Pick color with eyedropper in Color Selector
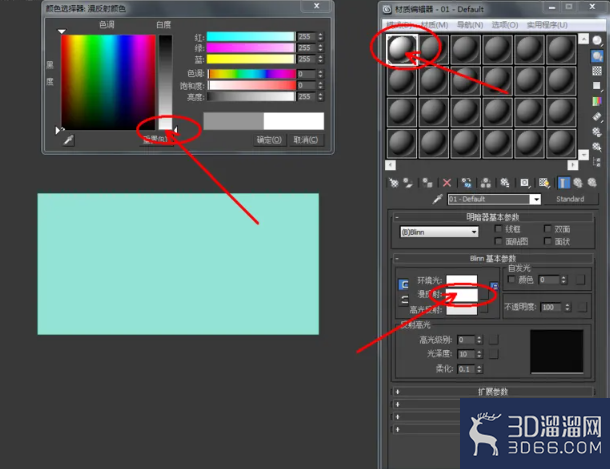 coord(68,140)
